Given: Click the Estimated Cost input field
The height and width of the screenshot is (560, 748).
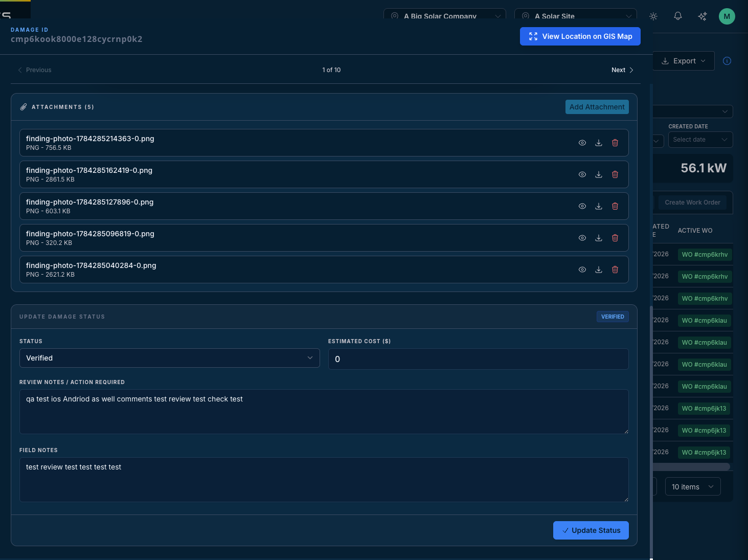Looking at the screenshot, I should point(479,359).
